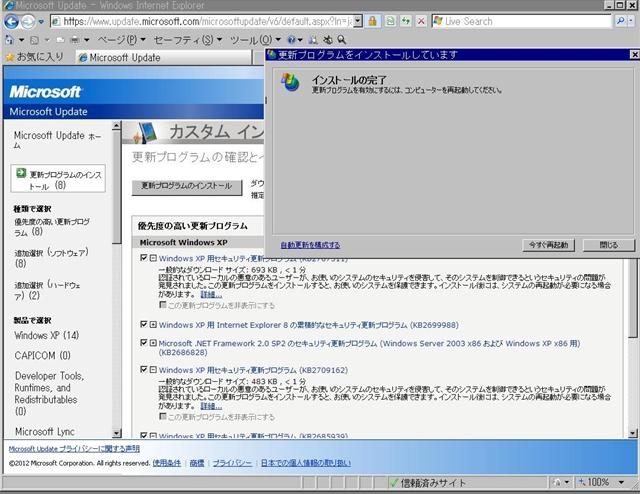Click the Home icon in command bar
640x494 pixels.
pos(9,40)
